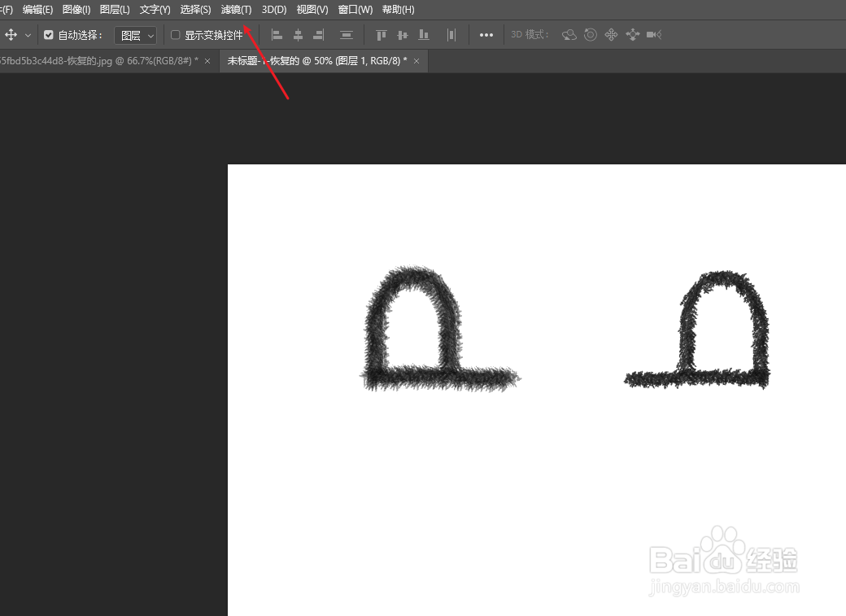The height and width of the screenshot is (616, 846).
Task: Close the 未标题 恢复的 50% document tab
Action: (416, 62)
